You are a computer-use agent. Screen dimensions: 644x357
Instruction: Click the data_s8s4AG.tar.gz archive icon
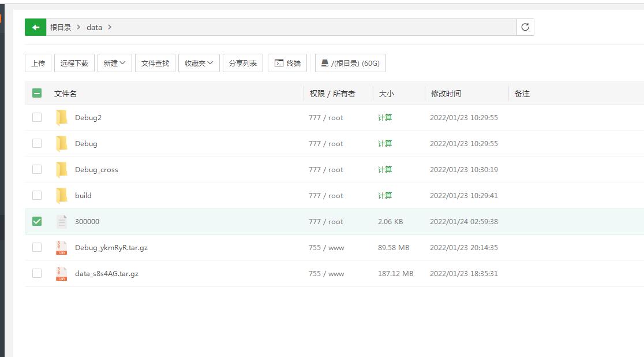pos(62,274)
